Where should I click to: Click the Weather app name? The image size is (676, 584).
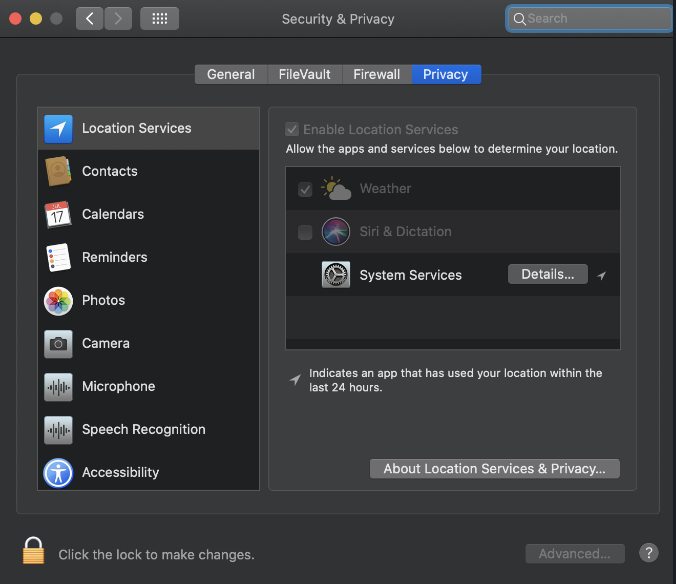point(385,188)
